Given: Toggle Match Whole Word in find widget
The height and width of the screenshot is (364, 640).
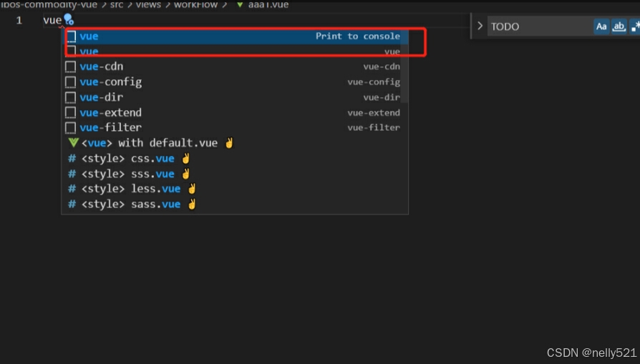Looking at the screenshot, I should [619, 26].
